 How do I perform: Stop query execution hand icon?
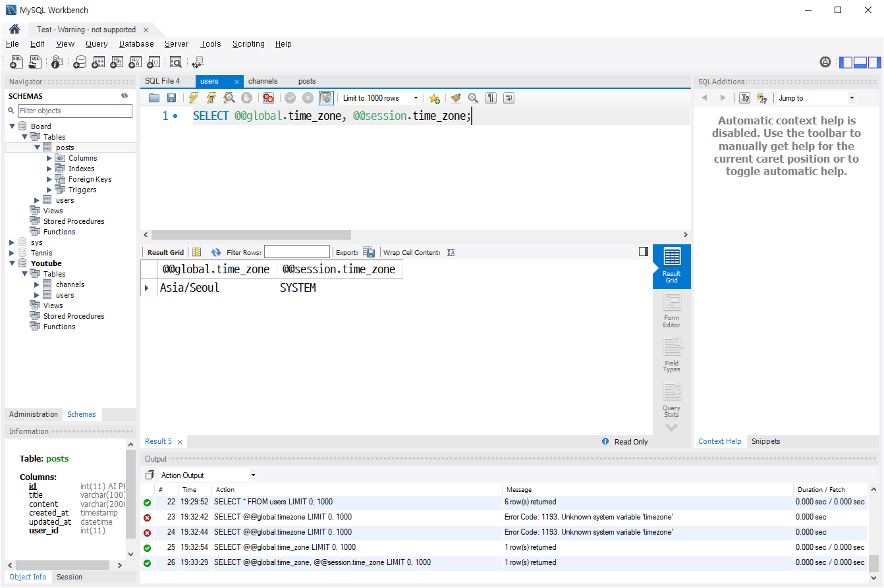pyautogui.click(x=246, y=98)
